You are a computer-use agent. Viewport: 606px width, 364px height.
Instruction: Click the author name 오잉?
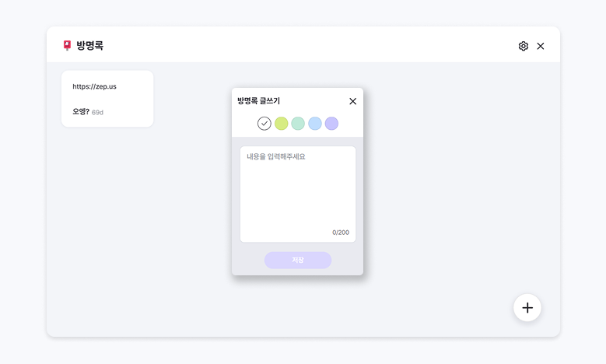[x=80, y=111]
